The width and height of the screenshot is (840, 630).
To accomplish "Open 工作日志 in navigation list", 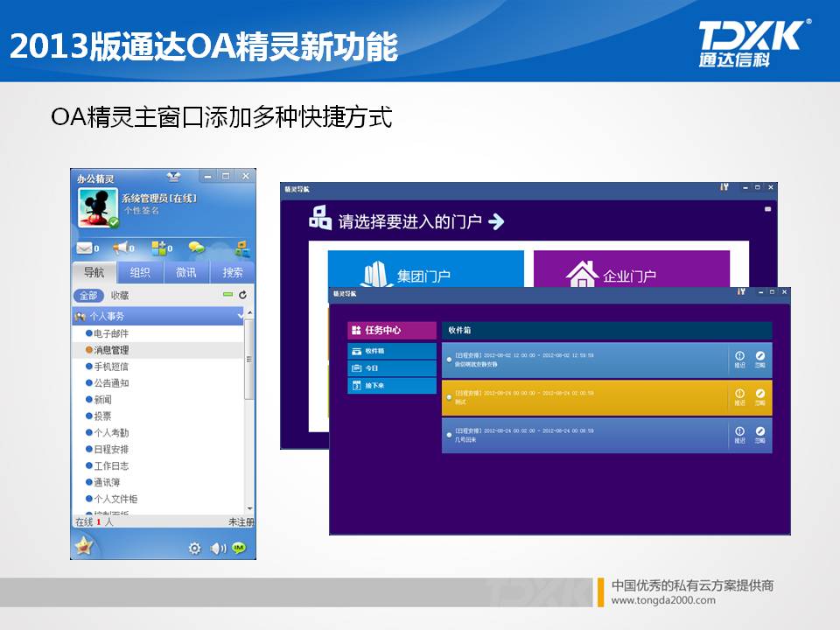I will click(111, 465).
